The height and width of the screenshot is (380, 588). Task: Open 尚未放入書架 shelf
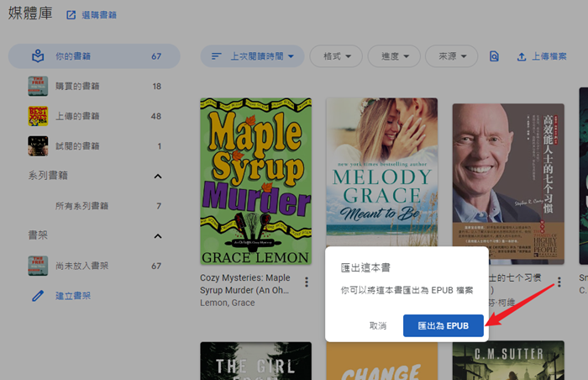(94, 266)
